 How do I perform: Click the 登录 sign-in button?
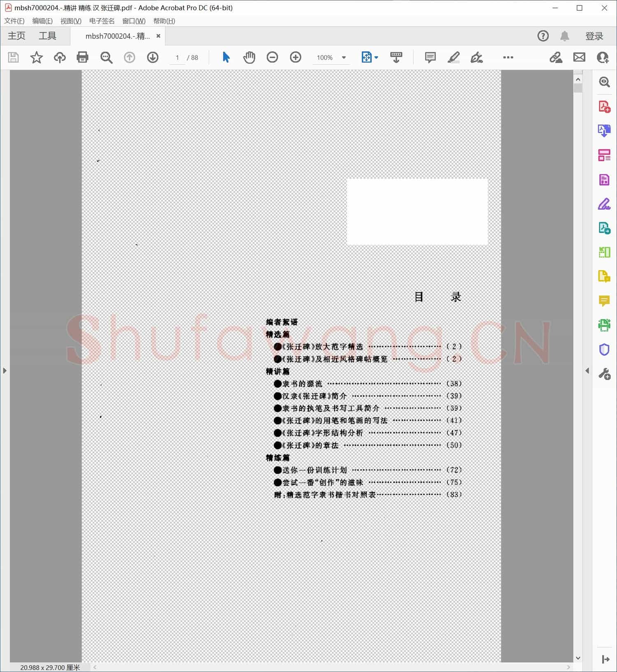(594, 36)
